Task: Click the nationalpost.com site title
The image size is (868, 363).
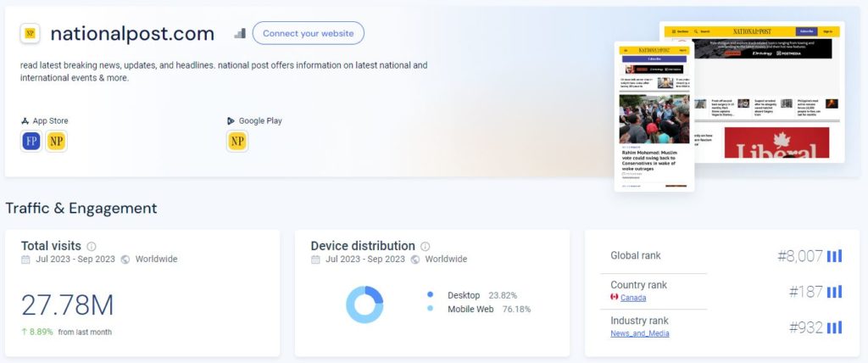Action: (132, 34)
